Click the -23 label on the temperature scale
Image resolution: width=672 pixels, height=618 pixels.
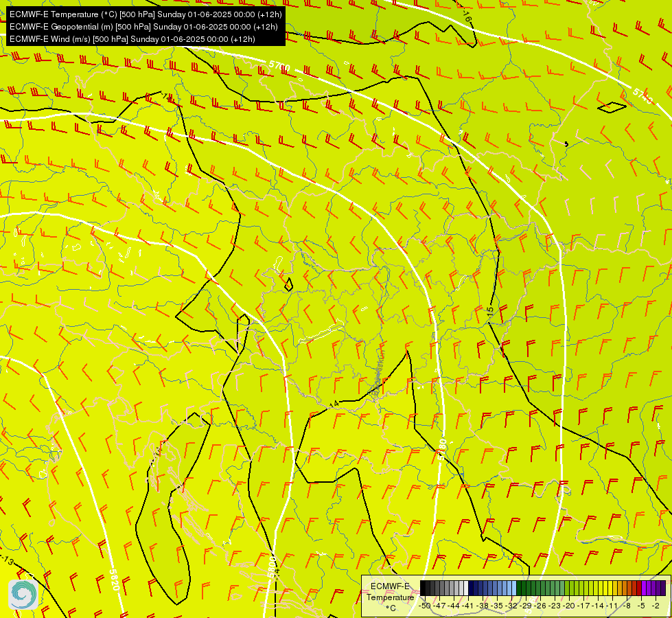pos(555,606)
